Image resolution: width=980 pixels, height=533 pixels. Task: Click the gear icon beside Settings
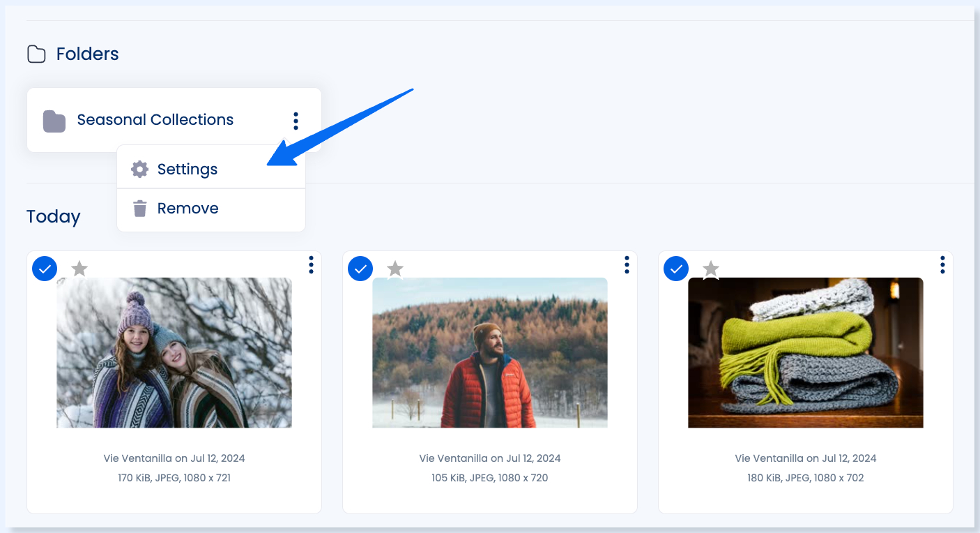[x=140, y=169]
